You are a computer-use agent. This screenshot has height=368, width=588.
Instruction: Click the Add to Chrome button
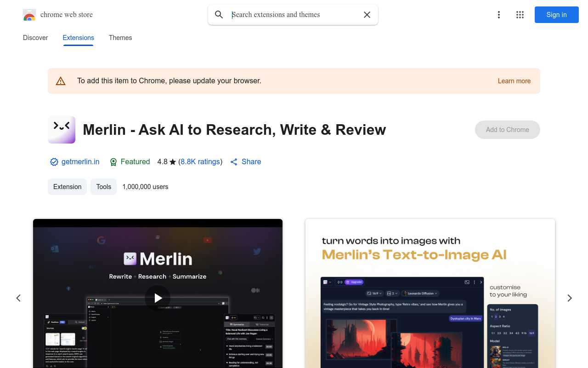coord(508,130)
